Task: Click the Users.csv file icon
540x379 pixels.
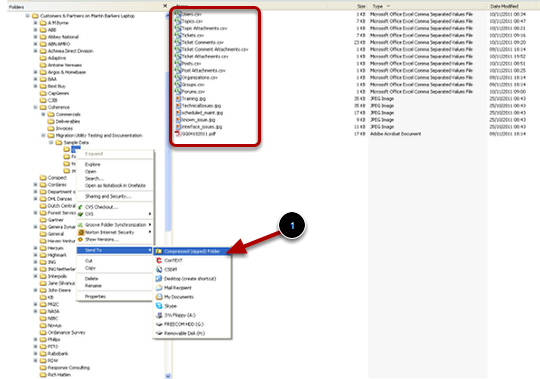Action: tap(178, 14)
